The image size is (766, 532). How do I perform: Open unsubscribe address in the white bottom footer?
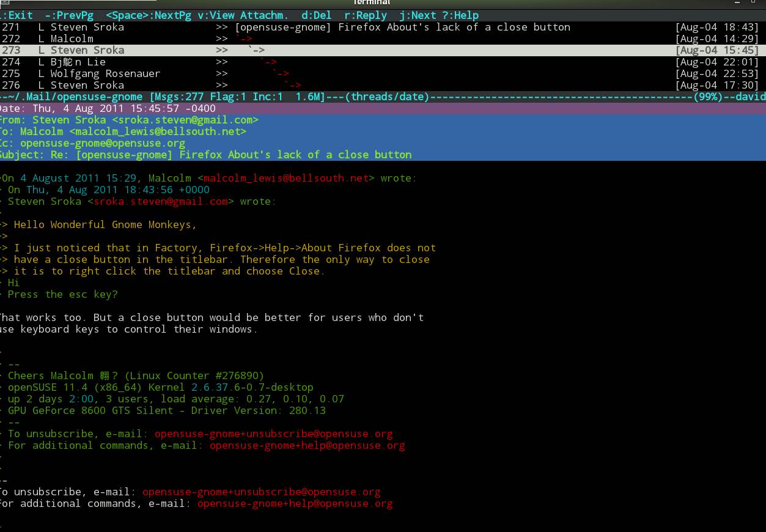tap(262, 492)
